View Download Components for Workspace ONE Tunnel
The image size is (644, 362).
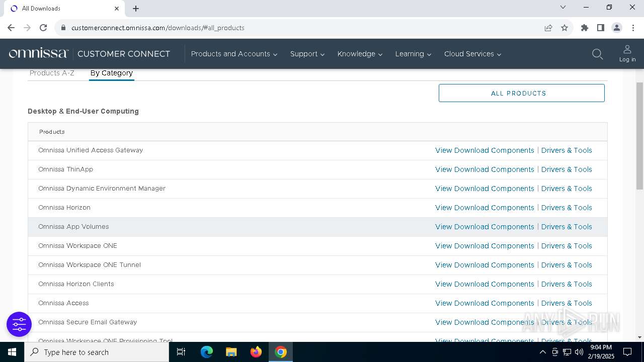click(x=485, y=265)
